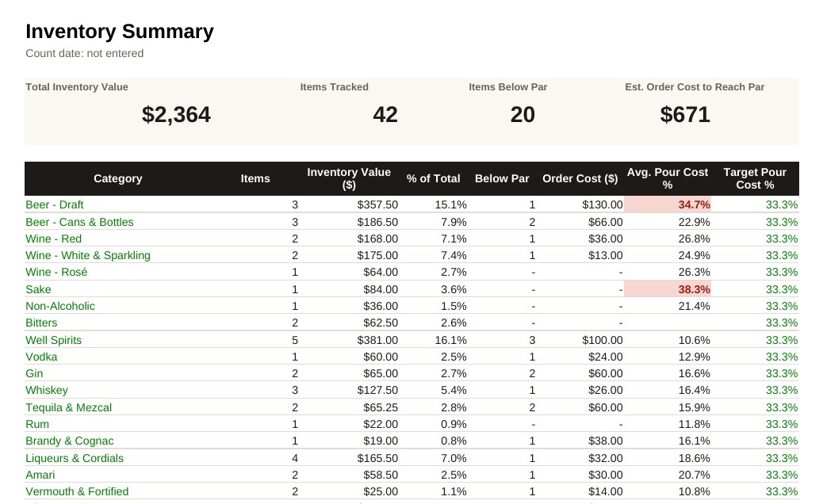Select the $168.00 Wine - Red value

tap(377, 239)
